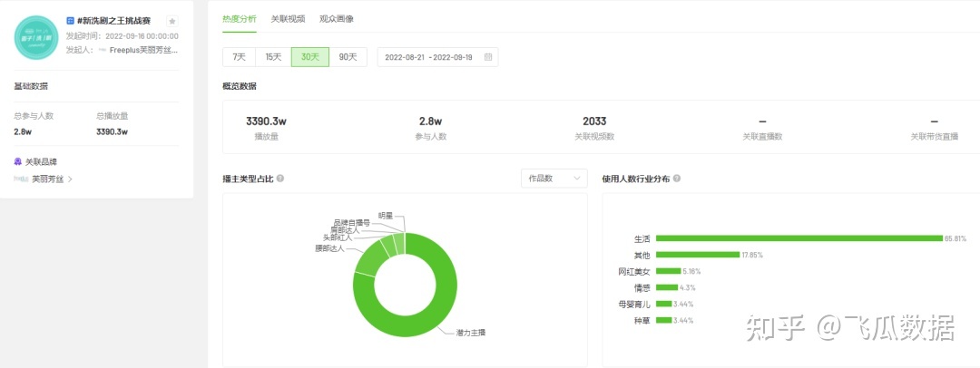Click the blue topic icon before #新洗刷之王挑战赛

point(70,21)
